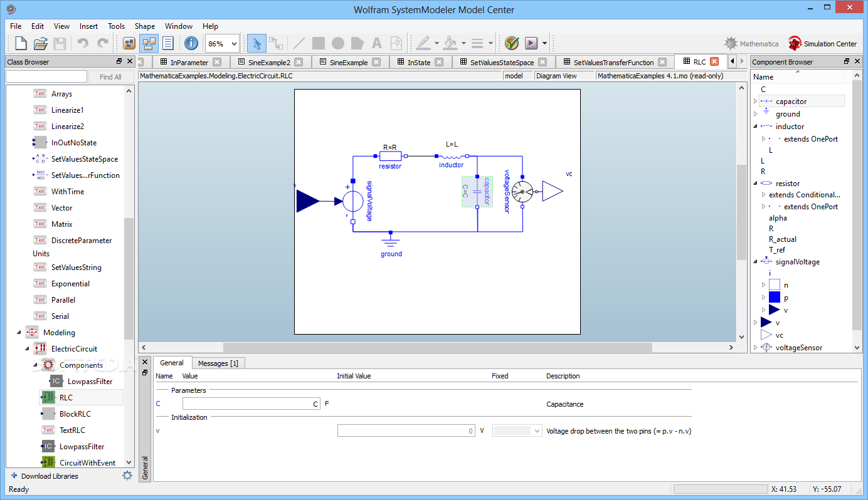Simulate the model with play icon
The height and width of the screenshot is (500, 868).
531,43
